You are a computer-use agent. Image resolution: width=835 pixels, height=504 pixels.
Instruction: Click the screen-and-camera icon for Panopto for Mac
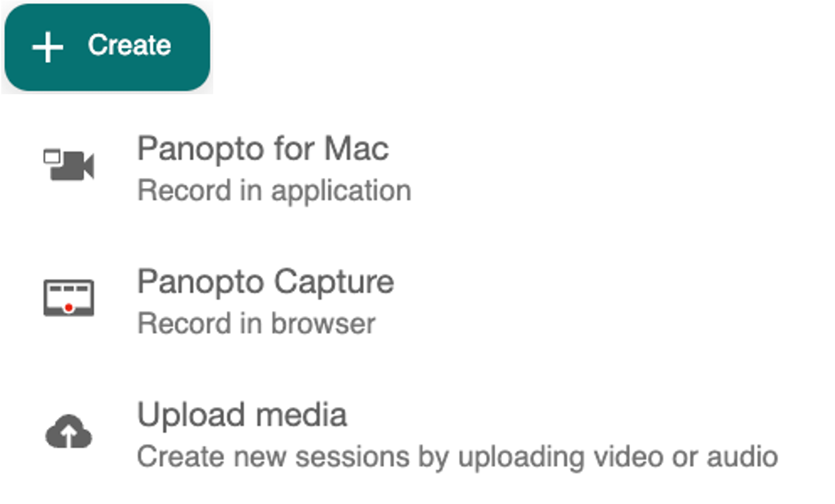click(x=69, y=165)
